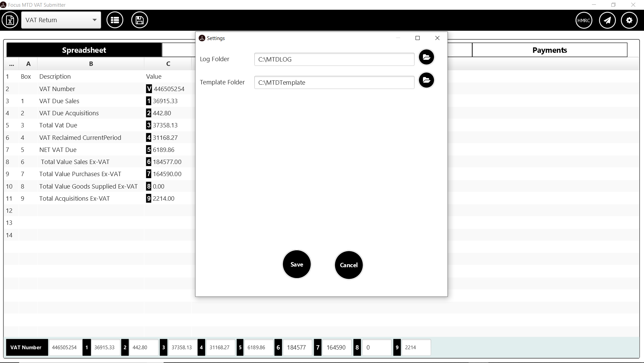Click Total Value Sales Ex-VAT cell
This screenshot has width=644, height=363.
91,162
